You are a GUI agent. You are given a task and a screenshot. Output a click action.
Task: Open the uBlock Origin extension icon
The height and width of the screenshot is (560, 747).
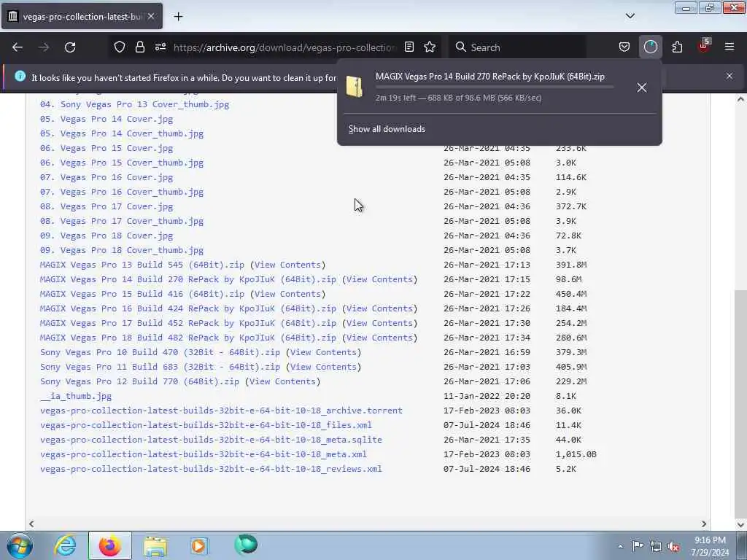704,46
